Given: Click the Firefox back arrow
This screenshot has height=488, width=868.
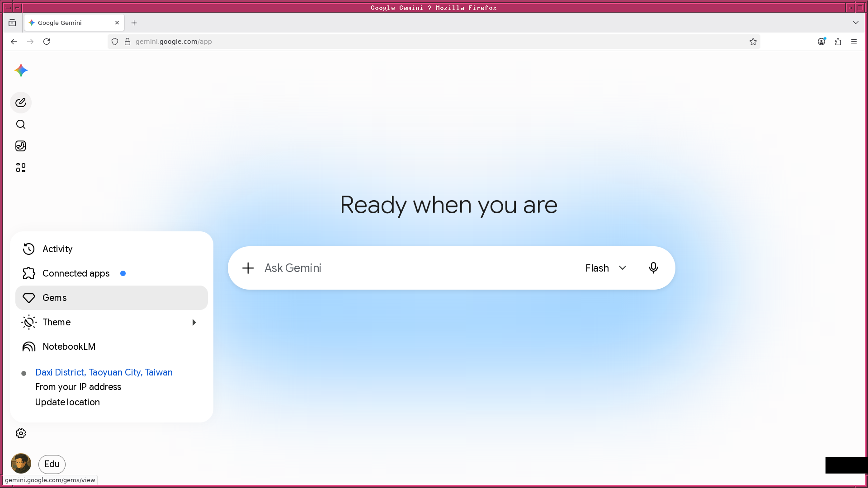Looking at the screenshot, I should (14, 42).
